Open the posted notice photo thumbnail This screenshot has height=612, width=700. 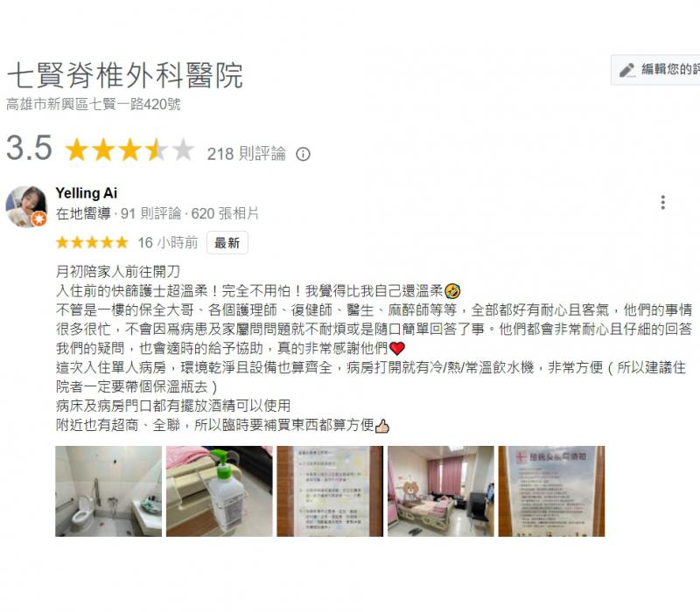click(330, 491)
